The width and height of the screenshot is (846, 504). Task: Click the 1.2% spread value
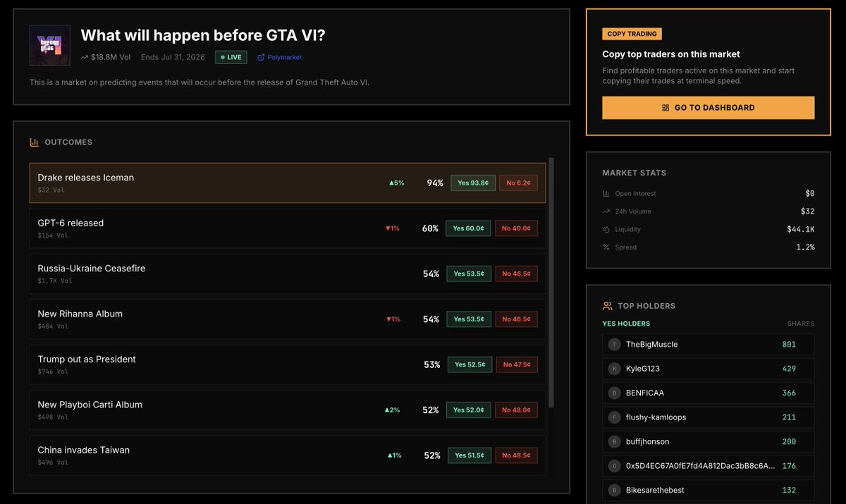[x=805, y=247]
